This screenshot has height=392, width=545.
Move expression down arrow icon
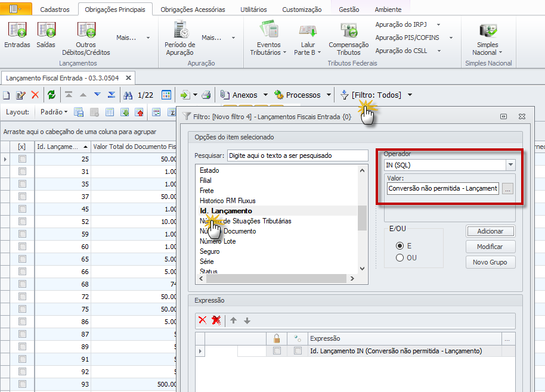247,321
